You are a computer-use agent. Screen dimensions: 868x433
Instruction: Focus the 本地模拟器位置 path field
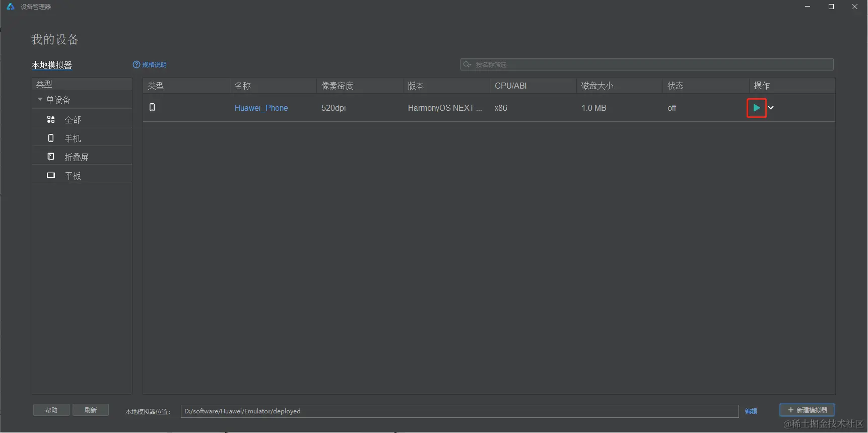pos(459,411)
